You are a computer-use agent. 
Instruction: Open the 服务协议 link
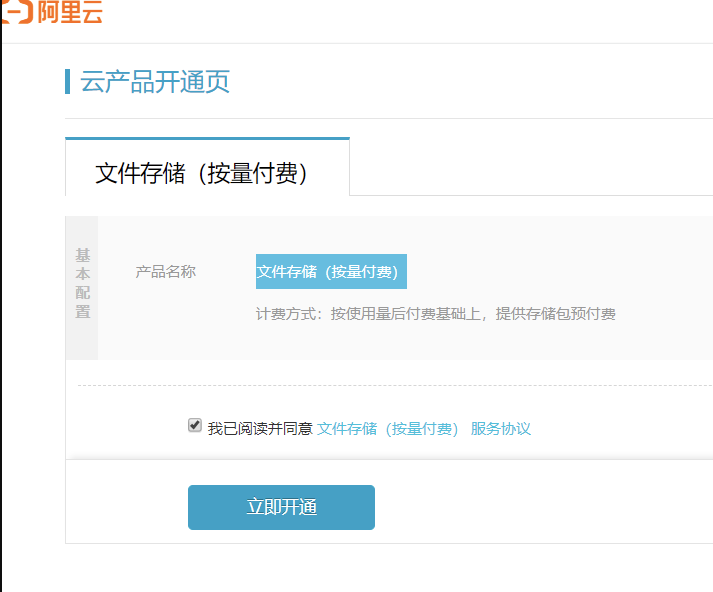tap(501, 429)
